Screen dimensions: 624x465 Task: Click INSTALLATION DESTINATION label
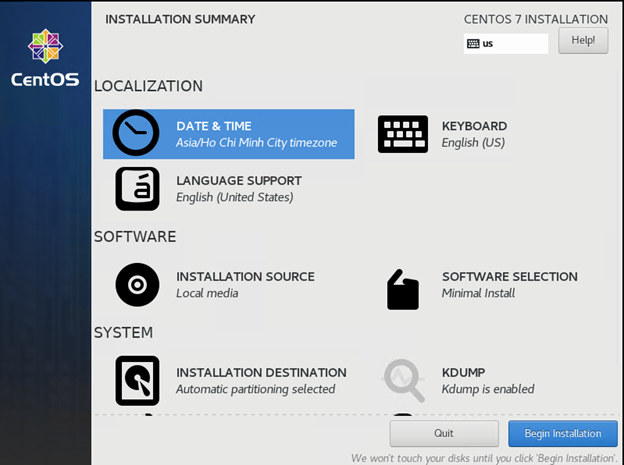[x=261, y=373]
